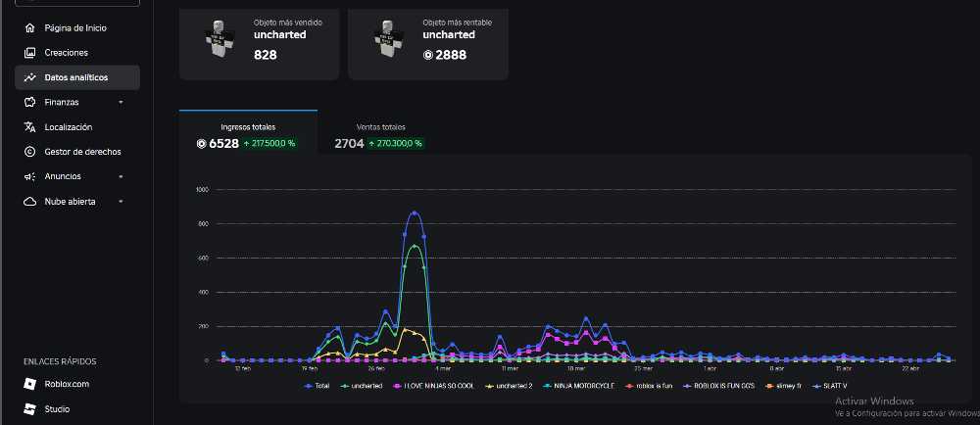Image resolution: width=980 pixels, height=425 pixels.
Task: Click the Studio logo icon
Action: (29, 409)
